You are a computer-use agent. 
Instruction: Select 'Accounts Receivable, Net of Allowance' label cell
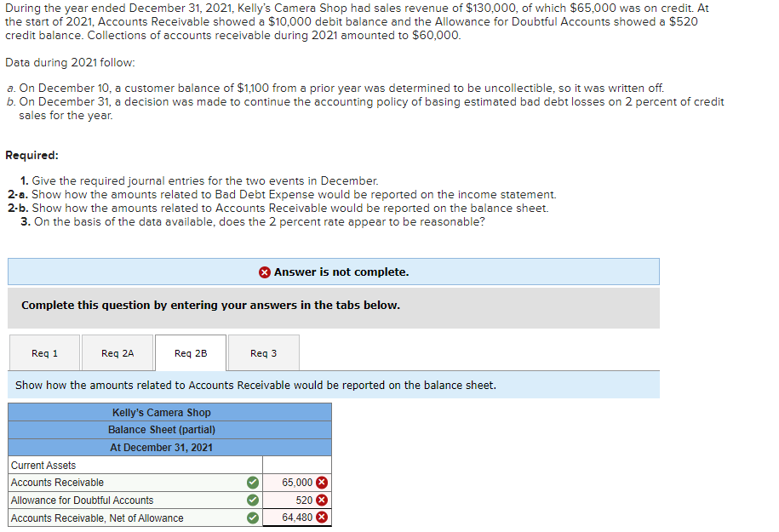[x=135, y=518]
